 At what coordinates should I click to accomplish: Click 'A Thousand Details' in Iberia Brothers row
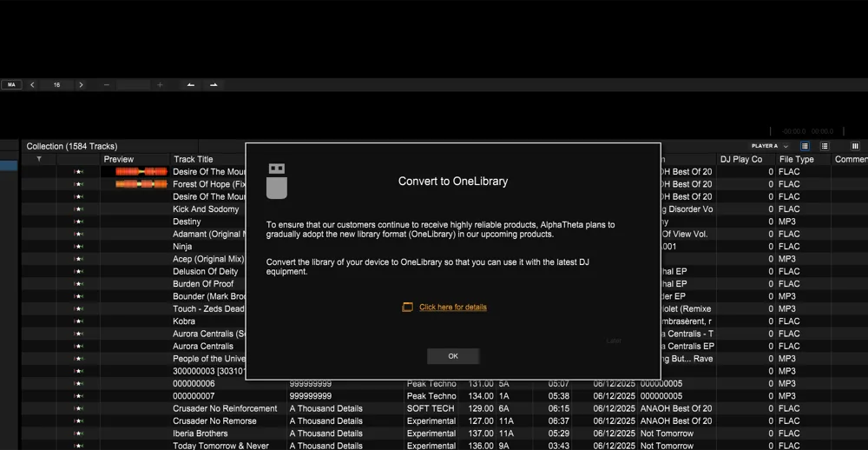[x=326, y=433]
